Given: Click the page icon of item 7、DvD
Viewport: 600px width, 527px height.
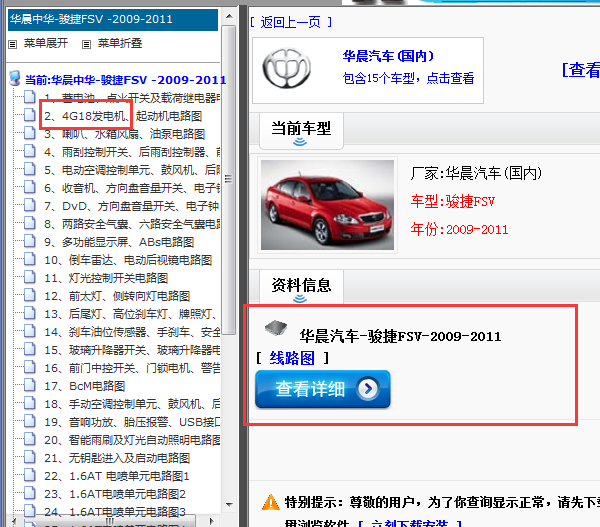Looking at the screenshot, I should [x=30, y=205].
